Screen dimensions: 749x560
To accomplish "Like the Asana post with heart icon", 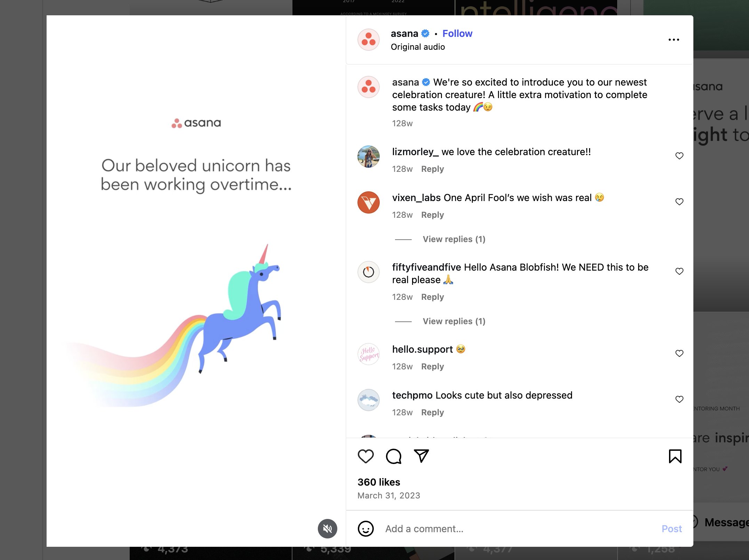I will coord(365,456).
